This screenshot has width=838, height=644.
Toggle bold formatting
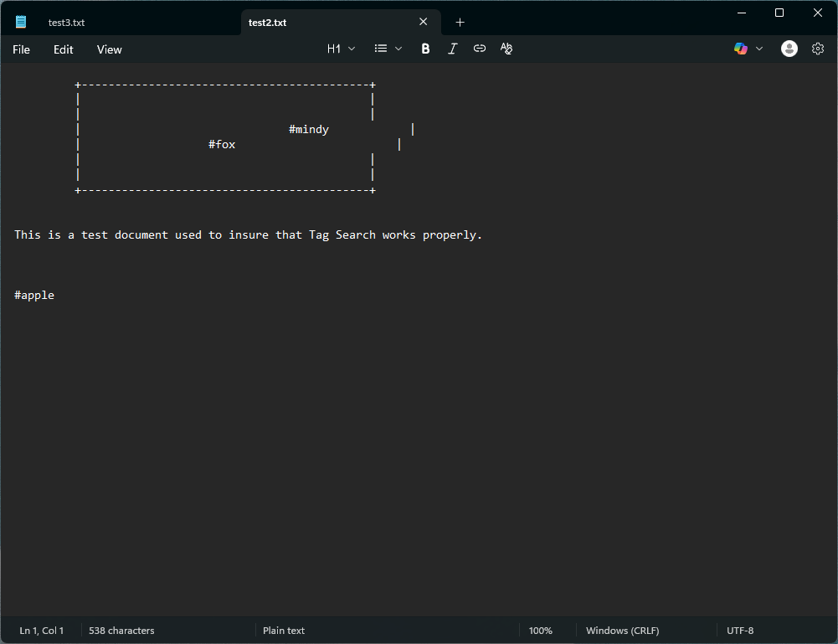[425, 49]
